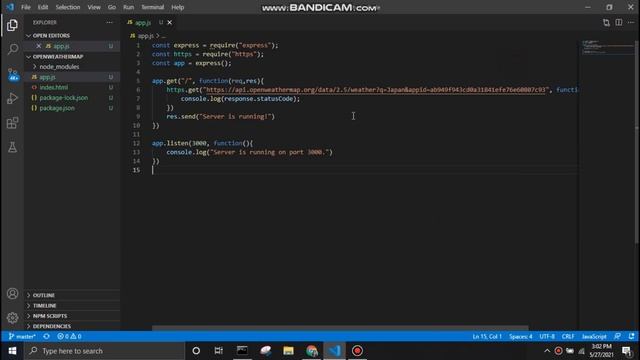
Task: Collapse the Open Editors section
Action: coord(72,36)
